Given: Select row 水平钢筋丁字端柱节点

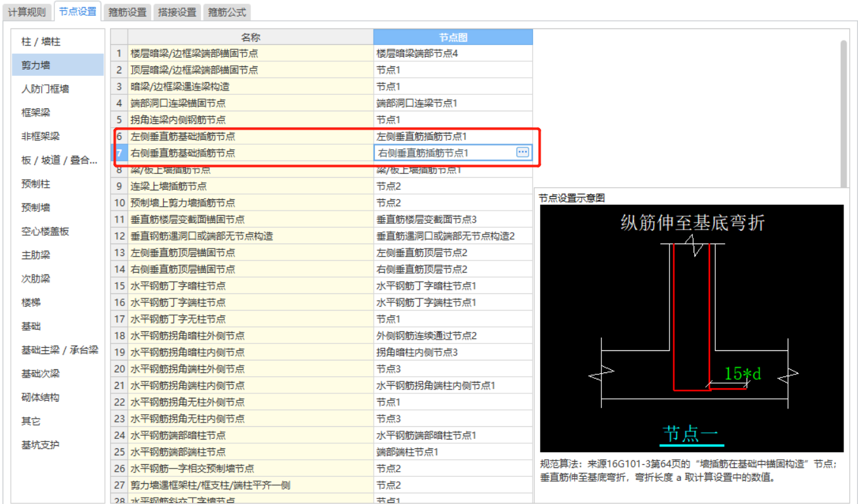Looking at the screenshot, I should [x=250, y=302].
